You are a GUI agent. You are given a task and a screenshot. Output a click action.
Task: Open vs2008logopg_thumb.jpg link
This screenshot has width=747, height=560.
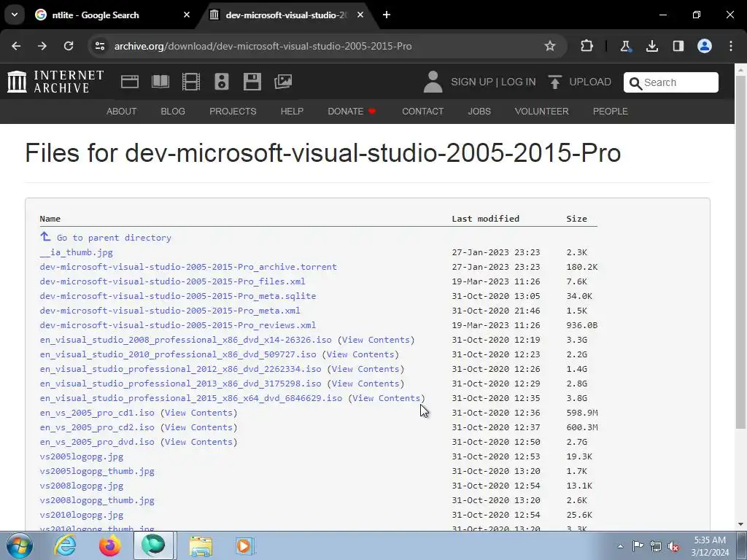coord(97,500)
